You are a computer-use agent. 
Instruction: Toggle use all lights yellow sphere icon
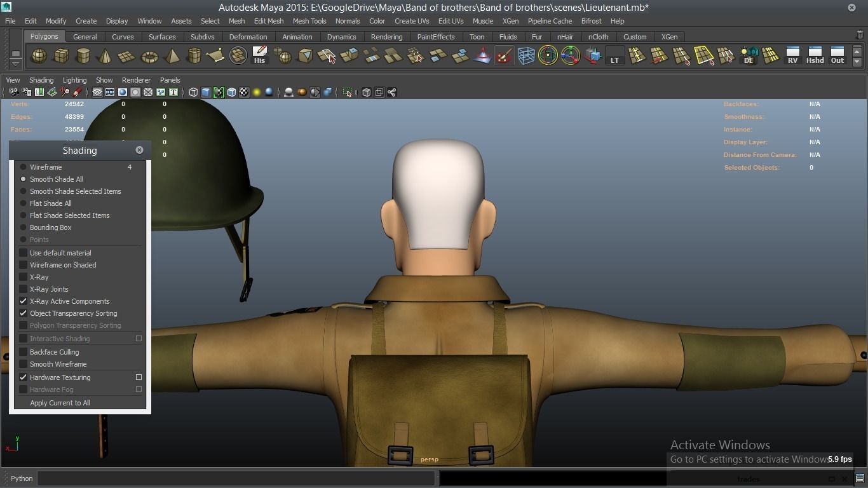tap(257, 92)
